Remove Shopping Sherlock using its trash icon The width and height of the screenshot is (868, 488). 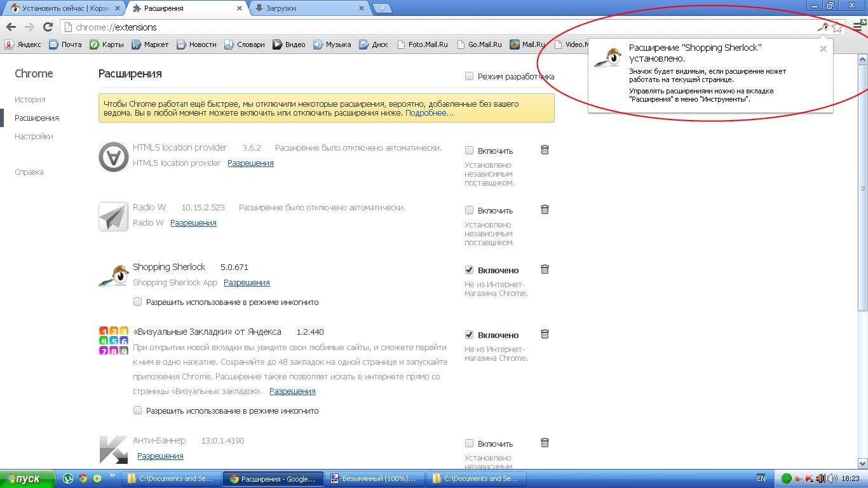545,269
